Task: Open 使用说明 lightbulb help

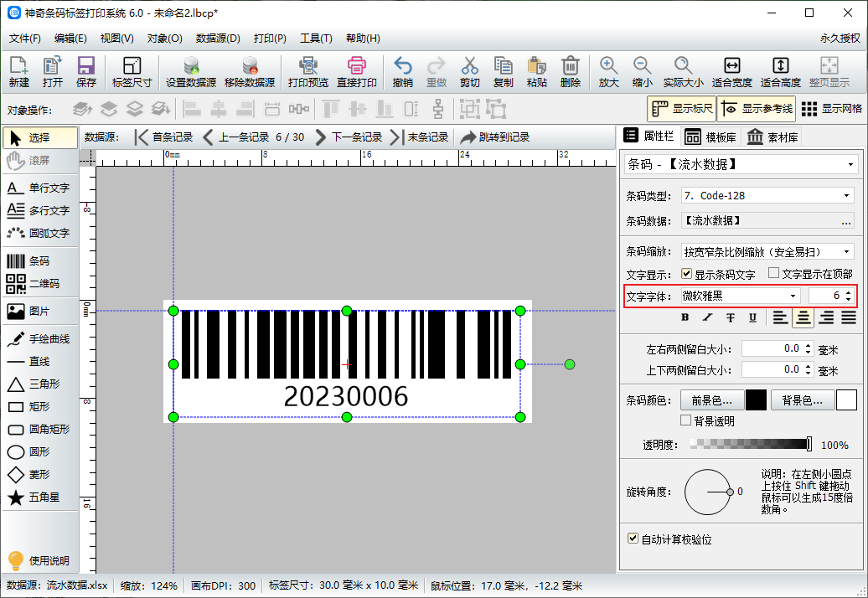Action: click(39, 560)
